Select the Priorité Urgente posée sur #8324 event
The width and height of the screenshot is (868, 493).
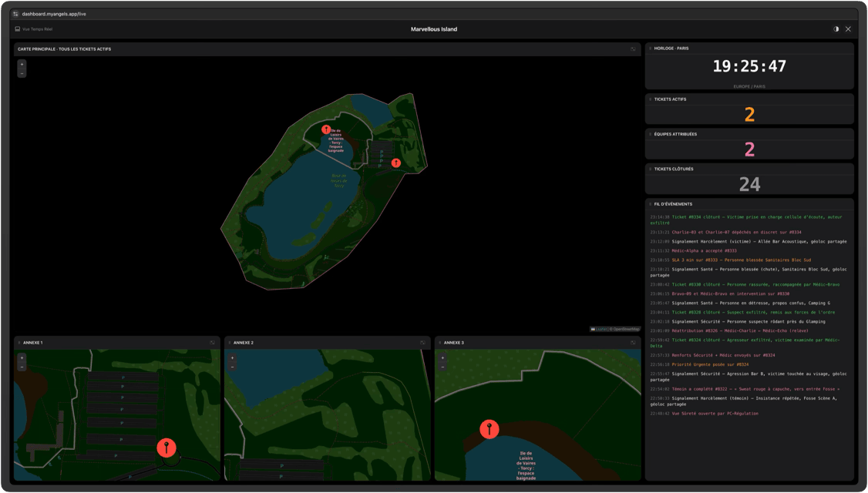(700, 364)
